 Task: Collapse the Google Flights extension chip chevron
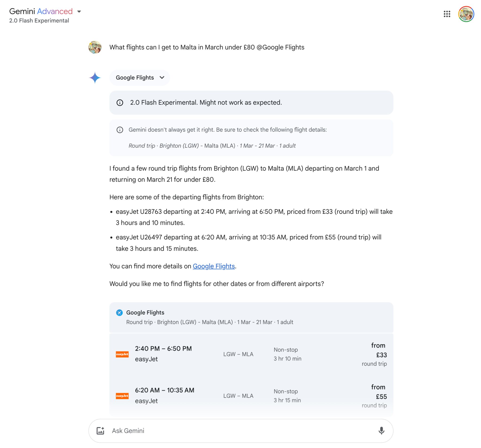[x=162, y=78]
